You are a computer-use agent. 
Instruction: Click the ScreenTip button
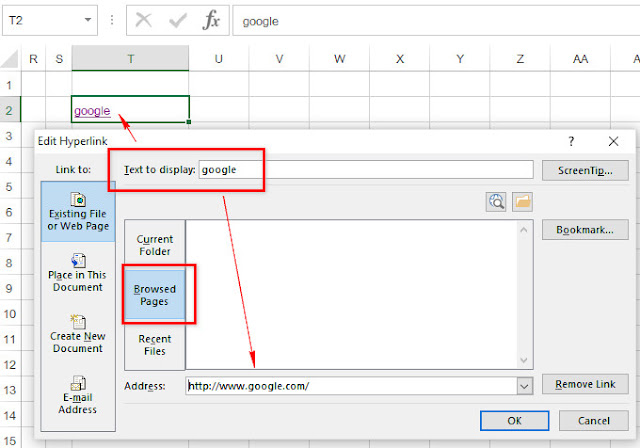585,170
